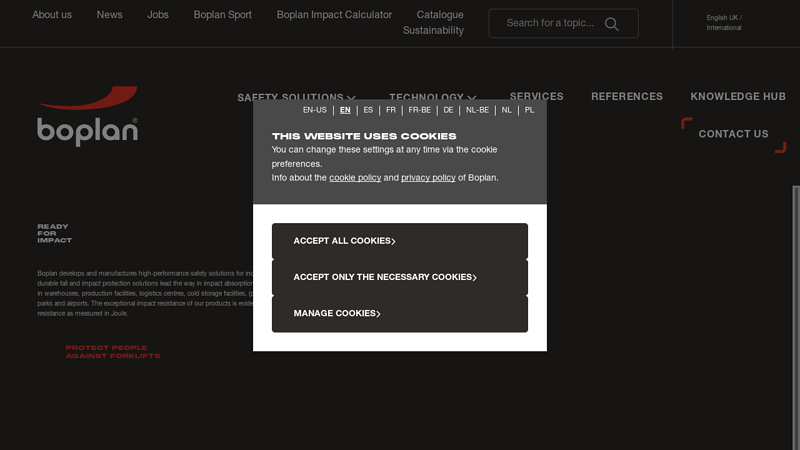Click the Manage Cookies button
This screenshot has height=450, width=800.
(x=400, y=314)
